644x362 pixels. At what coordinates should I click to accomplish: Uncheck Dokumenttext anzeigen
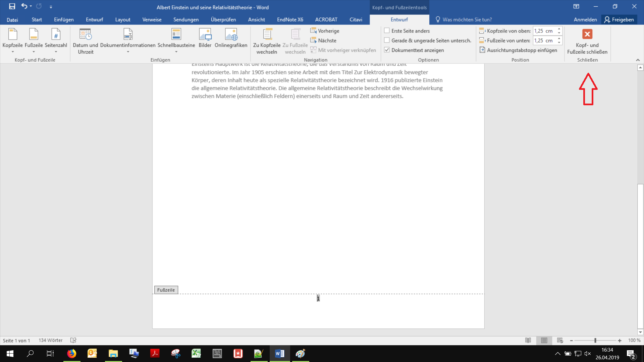click(387, 50)
